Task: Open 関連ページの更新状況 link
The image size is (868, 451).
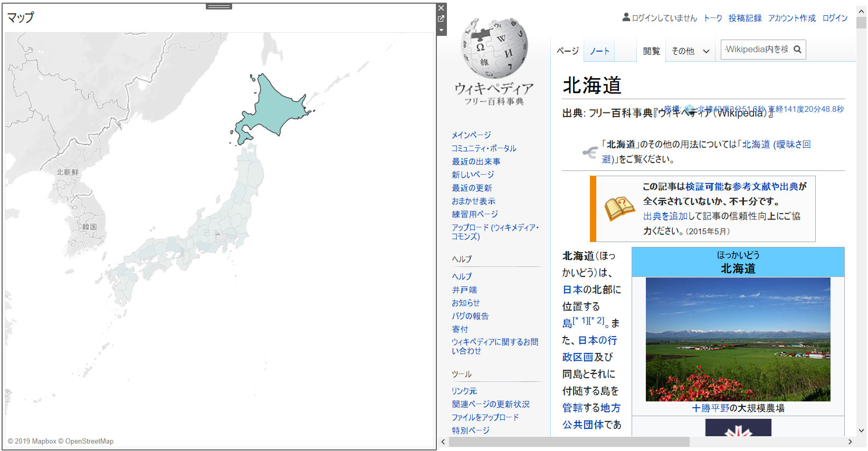Action: 491,404
